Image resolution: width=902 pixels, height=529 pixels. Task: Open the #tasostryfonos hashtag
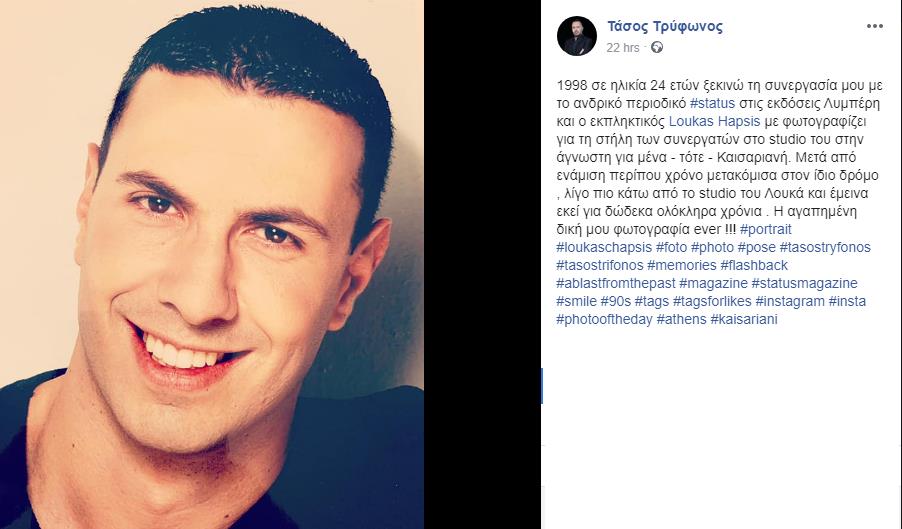825,247
